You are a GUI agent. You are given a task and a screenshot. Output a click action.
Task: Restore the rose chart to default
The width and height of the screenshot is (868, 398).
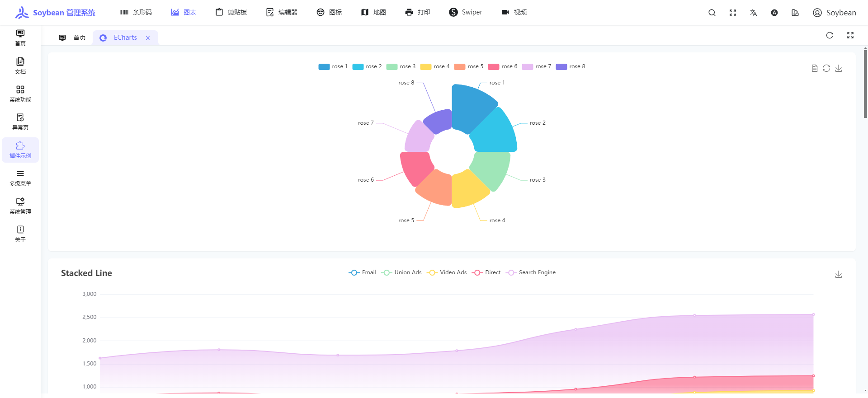click(826, 68)
